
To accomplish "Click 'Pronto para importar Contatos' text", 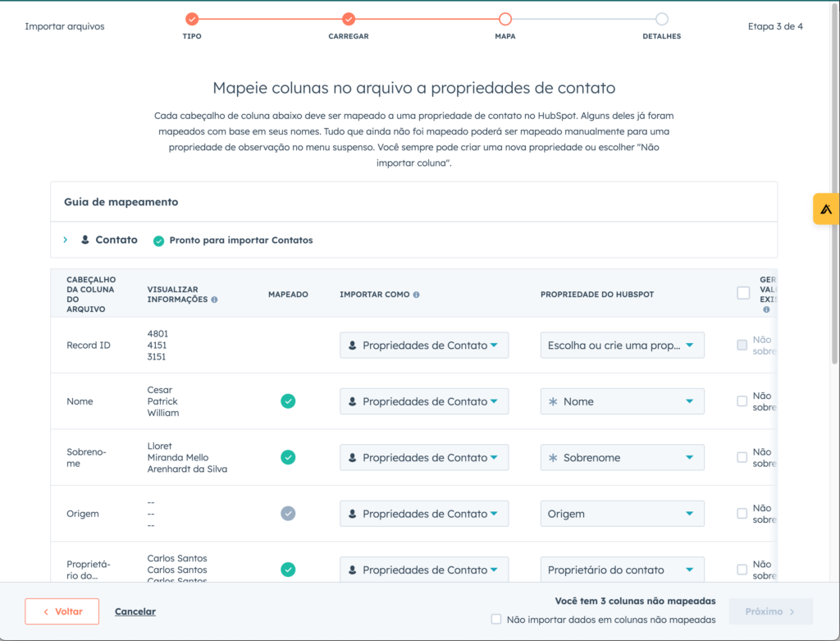I will [241, 240].
